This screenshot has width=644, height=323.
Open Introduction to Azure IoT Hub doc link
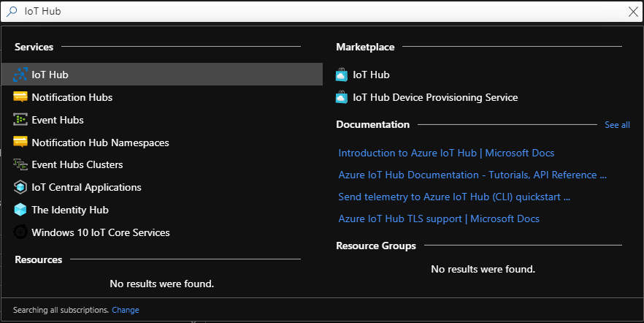point(446,153)
